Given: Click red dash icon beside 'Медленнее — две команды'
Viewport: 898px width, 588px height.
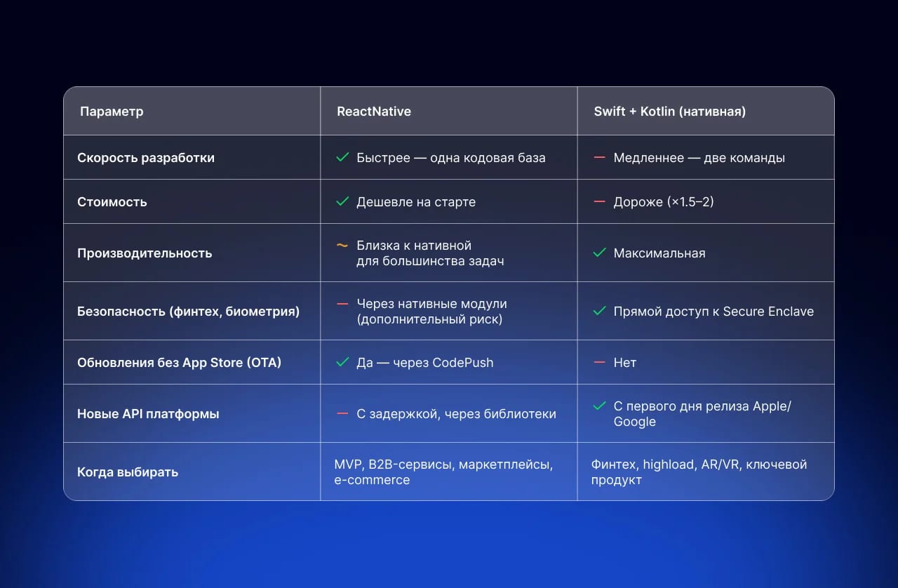Looking at the screenshot, I should click(x=599, y=157).
